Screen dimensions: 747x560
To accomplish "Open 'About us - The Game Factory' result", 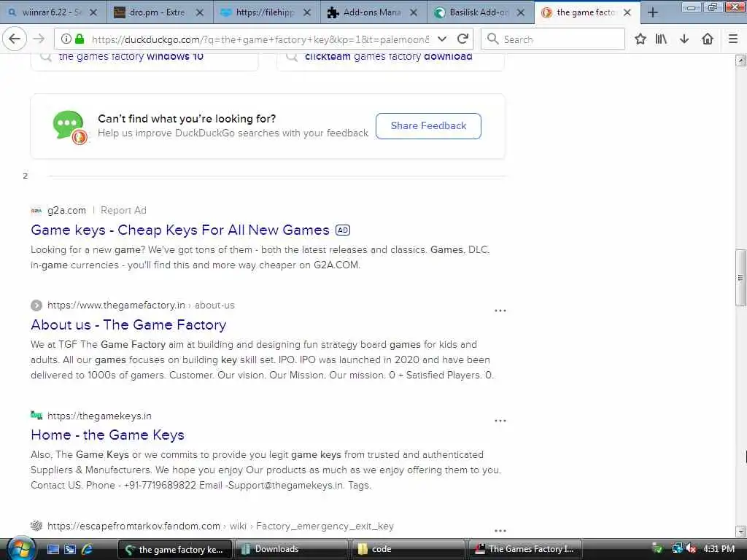I will coord(128,324).
